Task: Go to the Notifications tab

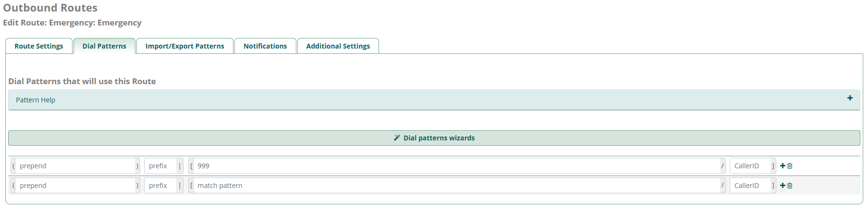Action: (x=265, y=46)
